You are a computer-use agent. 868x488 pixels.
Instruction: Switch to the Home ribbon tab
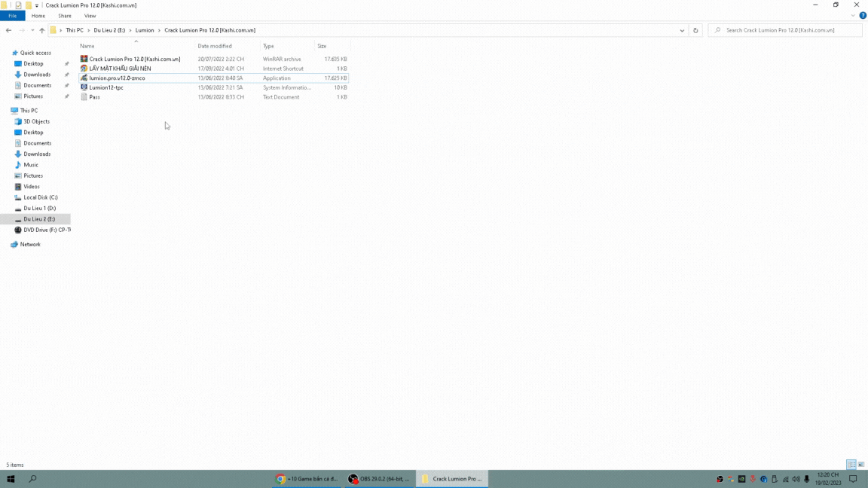point(38,16)
